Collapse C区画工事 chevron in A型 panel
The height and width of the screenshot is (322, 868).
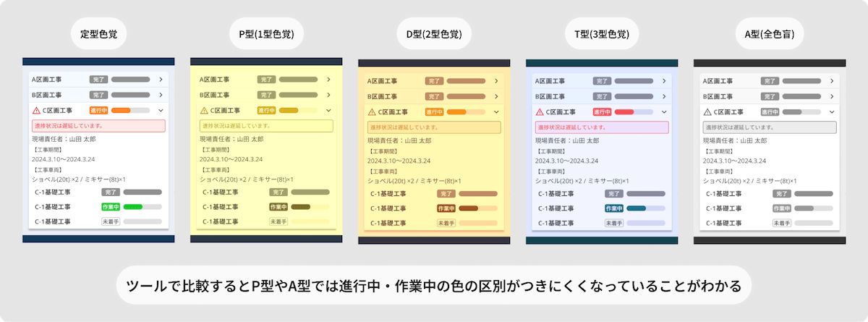(832, 111)
